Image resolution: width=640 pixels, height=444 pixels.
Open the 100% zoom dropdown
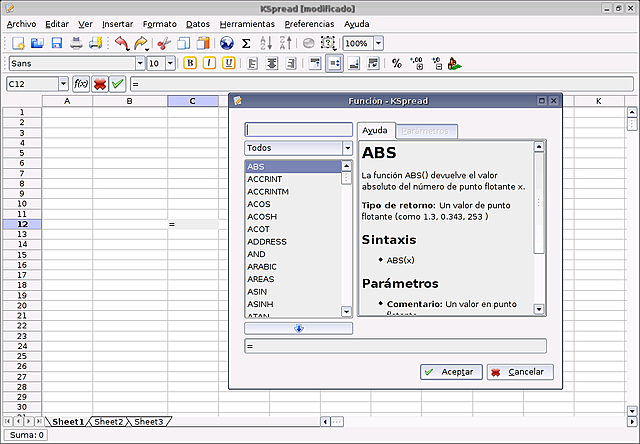(x=378, y=43)
